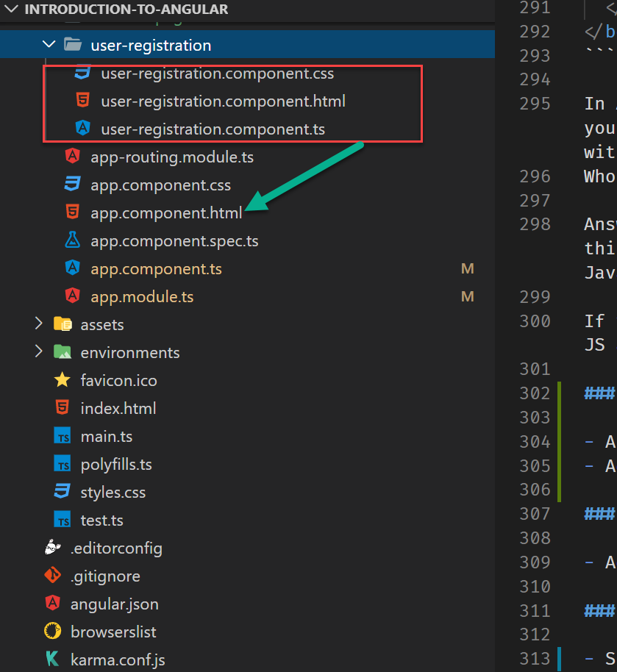This screenshot has height=672, width=617.
Task: Open app.component.spec.ts file
Action: (x=174, y=241)
